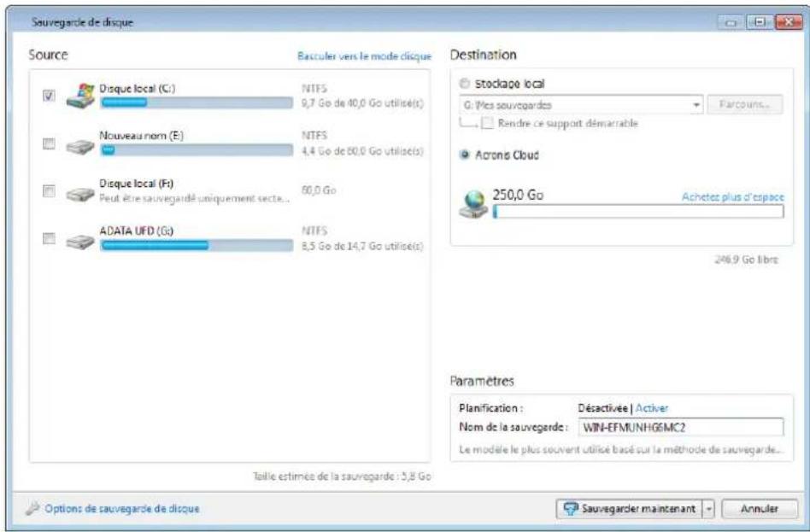Check the ADATA UFD (G:) checkbox
810x532 pixels.
tap(49, 238)
